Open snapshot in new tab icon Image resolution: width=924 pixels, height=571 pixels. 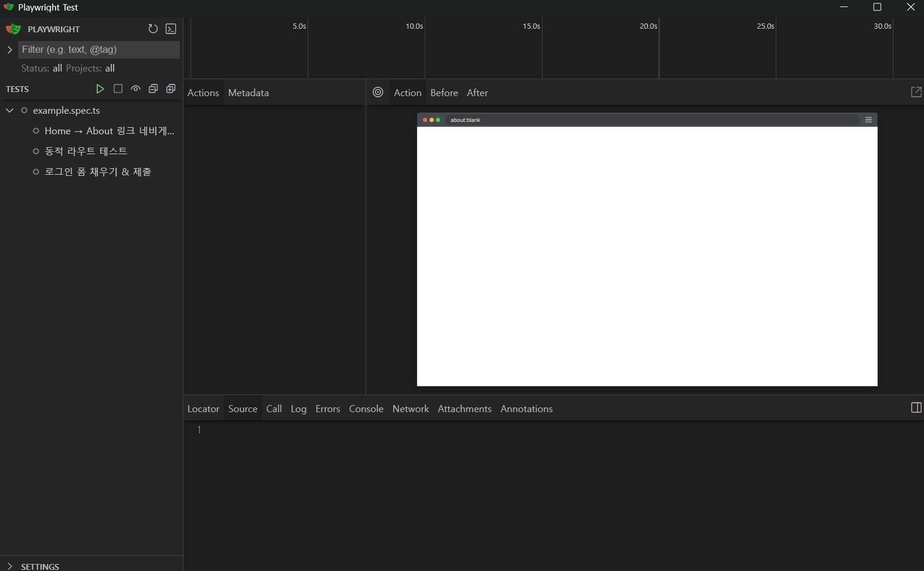916,93
